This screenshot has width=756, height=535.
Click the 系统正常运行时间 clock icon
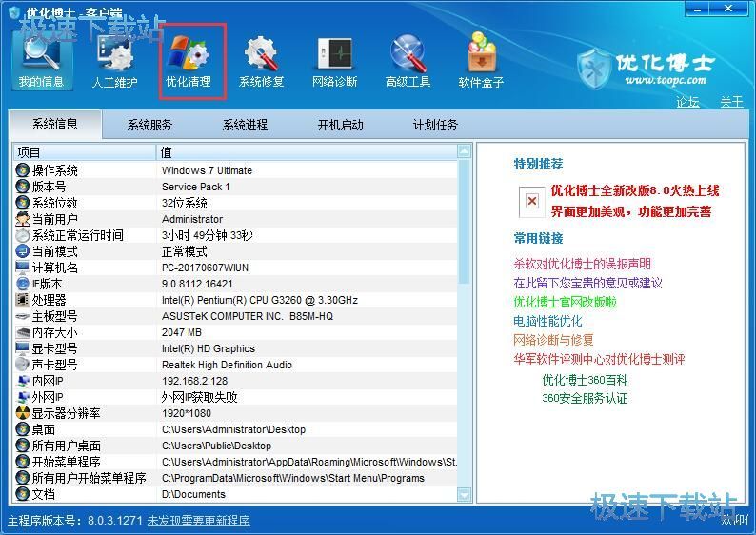[23, 235]
